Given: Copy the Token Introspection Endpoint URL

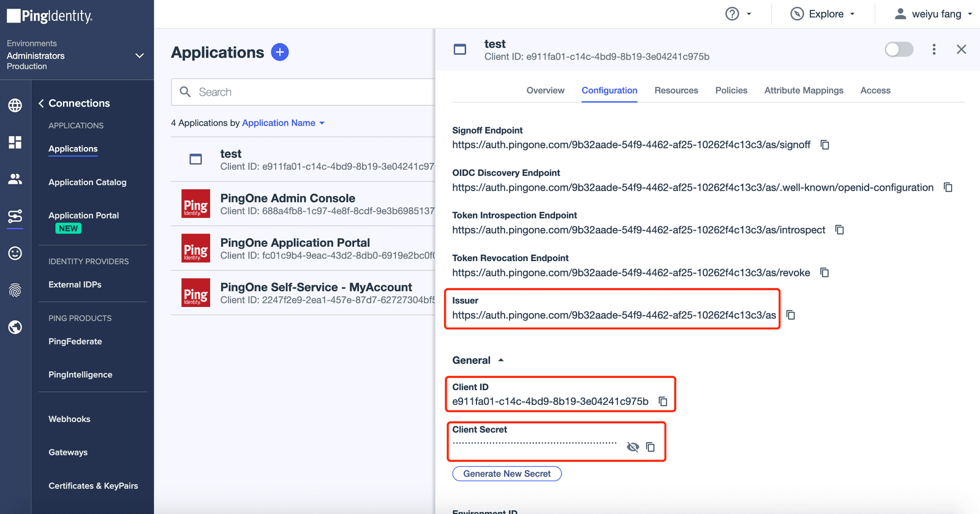Looking at the screenshot, I should [840, 230].
